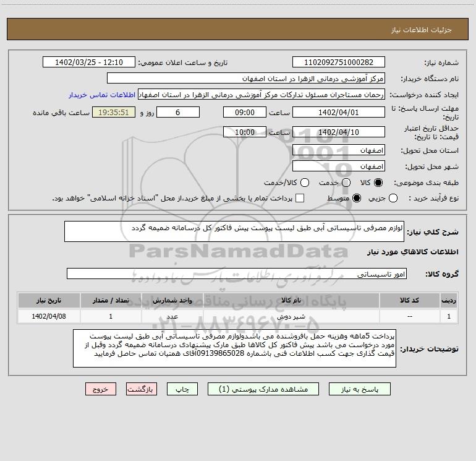Click the تعداد / مقدار column header
Image resolution: width=476 pixels, height=461 pixels.
pyautogui.click(x=111, y=300)
